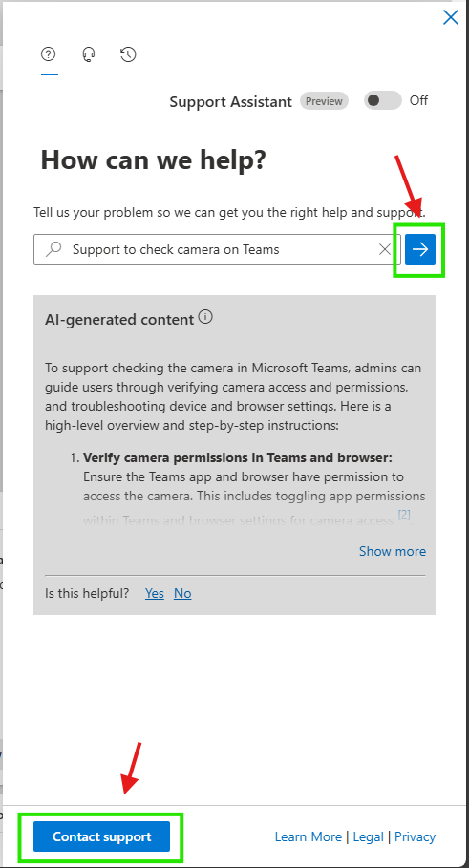Viewport: 469px width, 868px height.
Task: Click the info icon beside AI-generated content
Action: [x=206, y=318]
